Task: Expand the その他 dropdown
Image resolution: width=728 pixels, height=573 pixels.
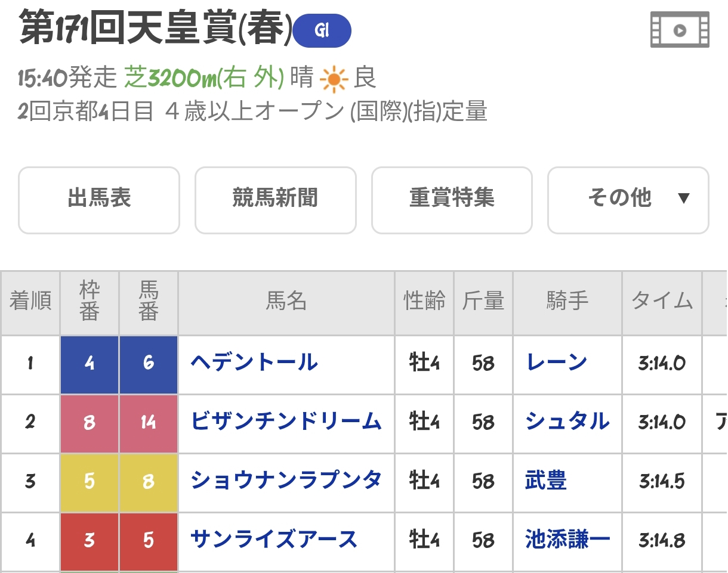Action: pos(628,200)
